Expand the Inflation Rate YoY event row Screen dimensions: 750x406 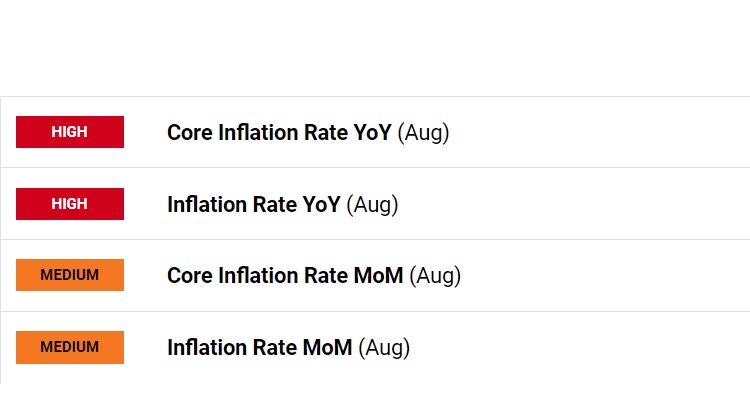[x=600, y=204]
